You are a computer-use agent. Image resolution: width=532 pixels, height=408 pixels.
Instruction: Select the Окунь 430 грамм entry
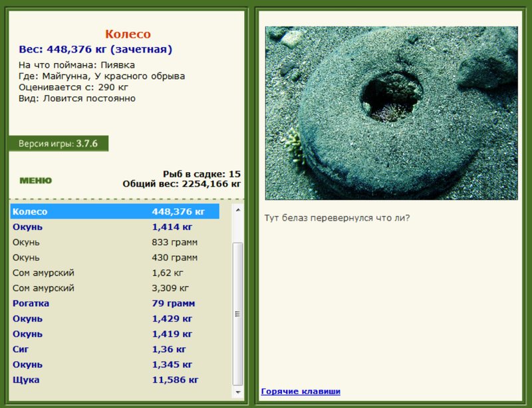tap(114, 257)
